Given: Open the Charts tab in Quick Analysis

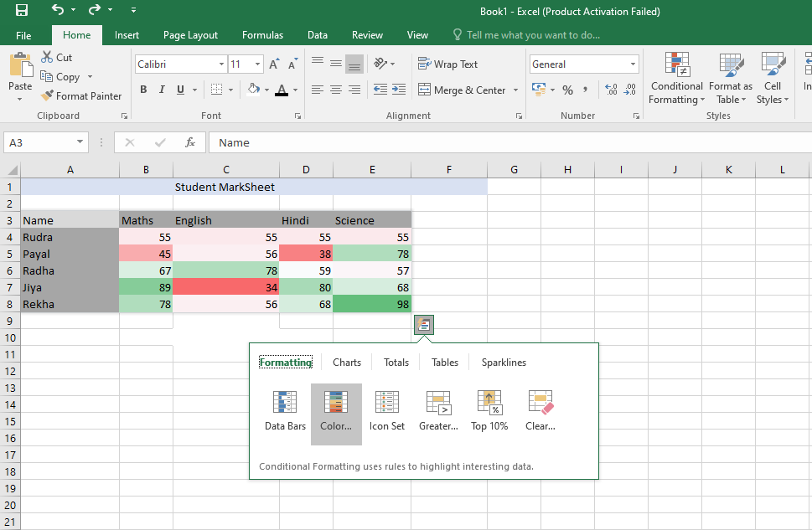Looking at the screenshot, I should (346, 363).
